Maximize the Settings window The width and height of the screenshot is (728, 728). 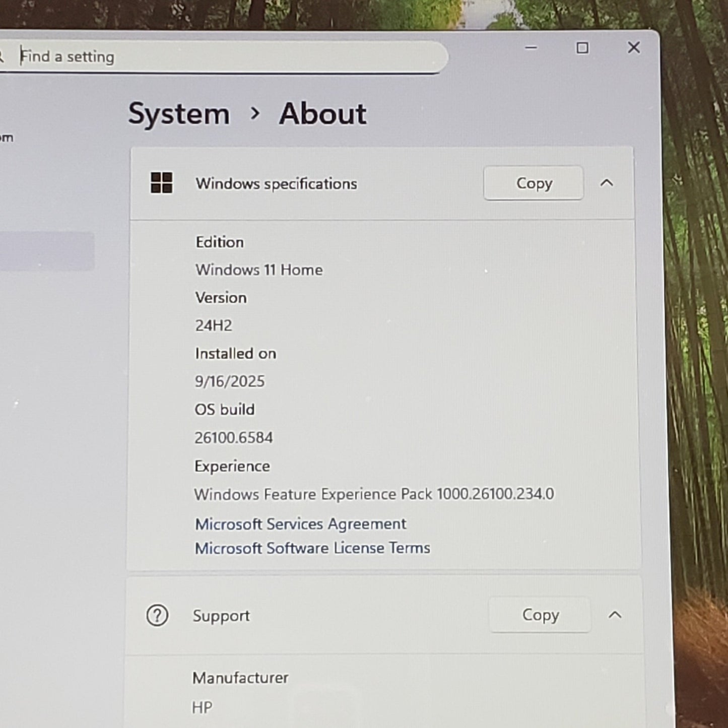[x=582, y=48]
